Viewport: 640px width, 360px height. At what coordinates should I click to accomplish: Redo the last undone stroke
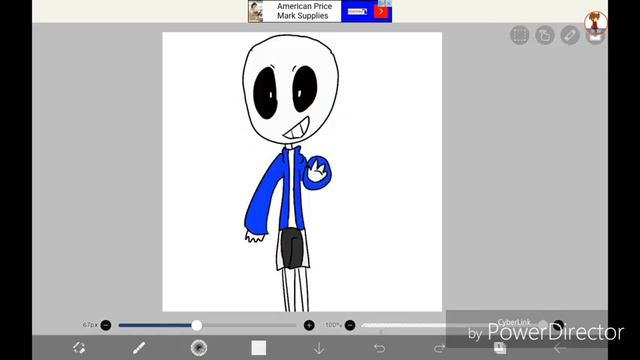[x=439, y=348]
